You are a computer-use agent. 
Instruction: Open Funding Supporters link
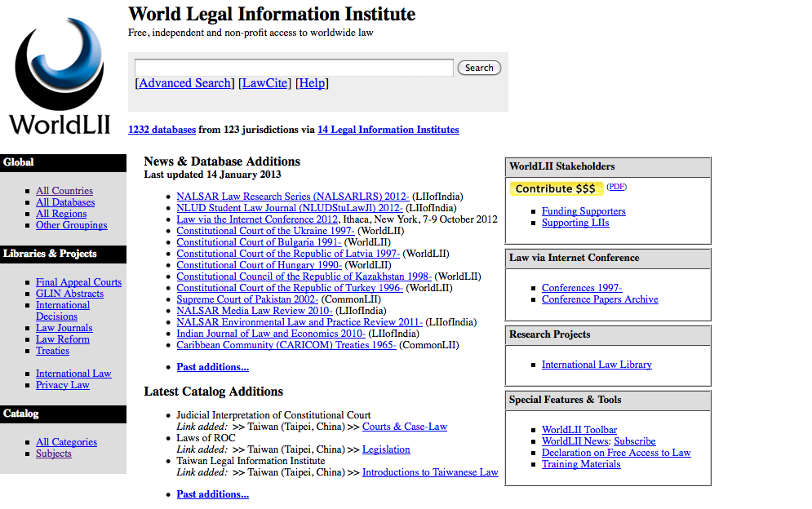583,210
